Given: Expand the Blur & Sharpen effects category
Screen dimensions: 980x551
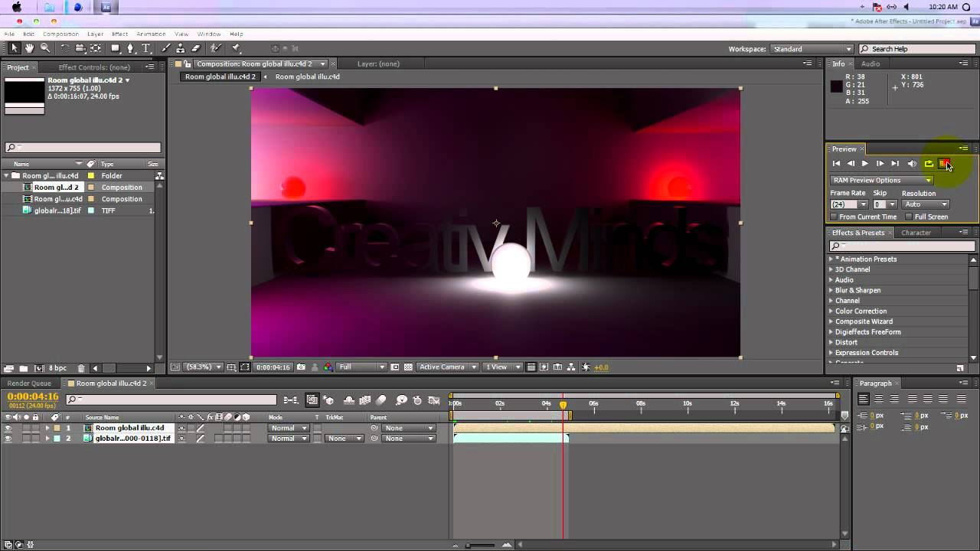Looking at the screenshot, I should [831, 291].
